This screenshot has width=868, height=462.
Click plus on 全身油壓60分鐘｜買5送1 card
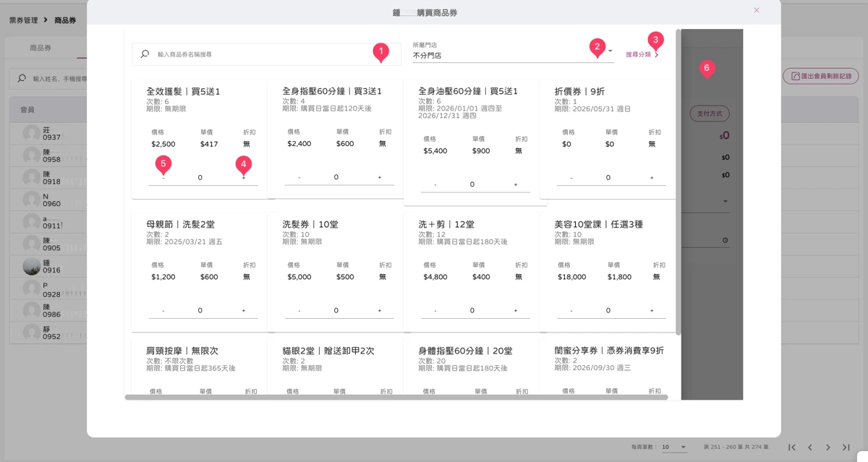point(516,184)
